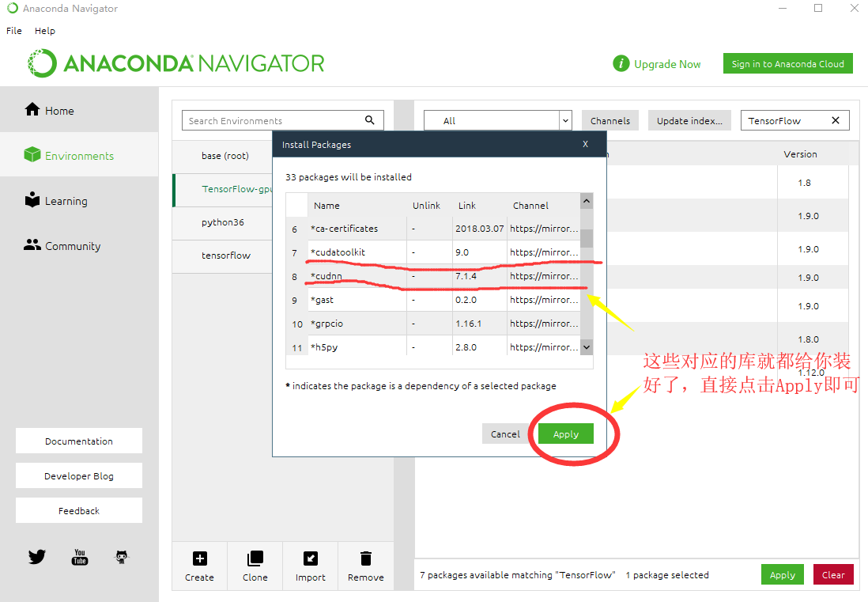Click Cancel in Install Packages dialog
868x602 pixels.
(505, 434)
